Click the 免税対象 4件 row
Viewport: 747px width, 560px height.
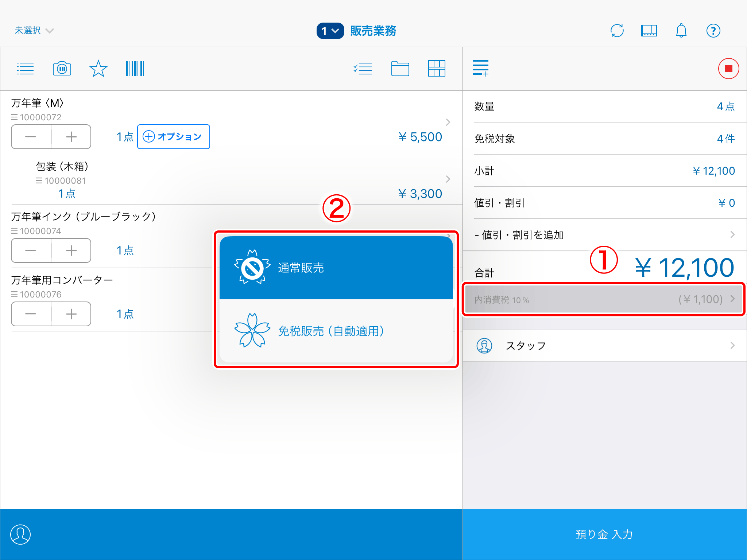[x=605, y=139]
